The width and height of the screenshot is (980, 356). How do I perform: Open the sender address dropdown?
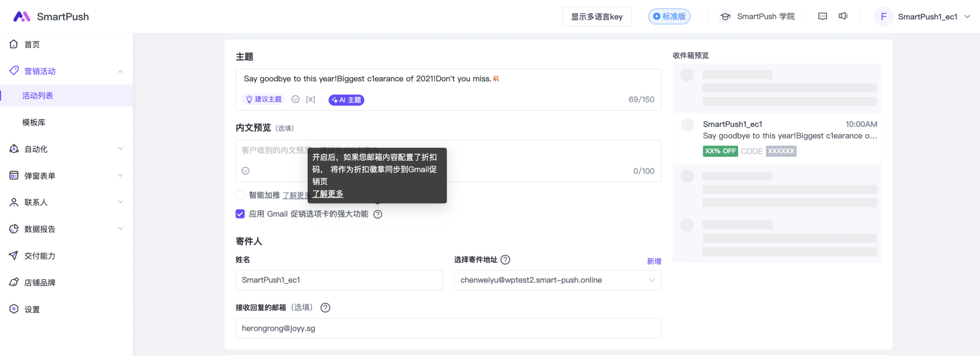(x=557, y=280)
